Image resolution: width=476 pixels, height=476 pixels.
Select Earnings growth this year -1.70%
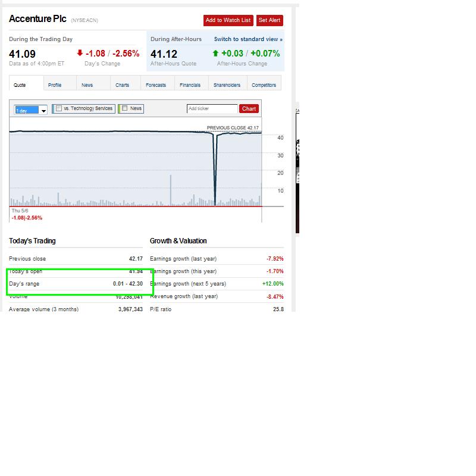tap(275, 271)
